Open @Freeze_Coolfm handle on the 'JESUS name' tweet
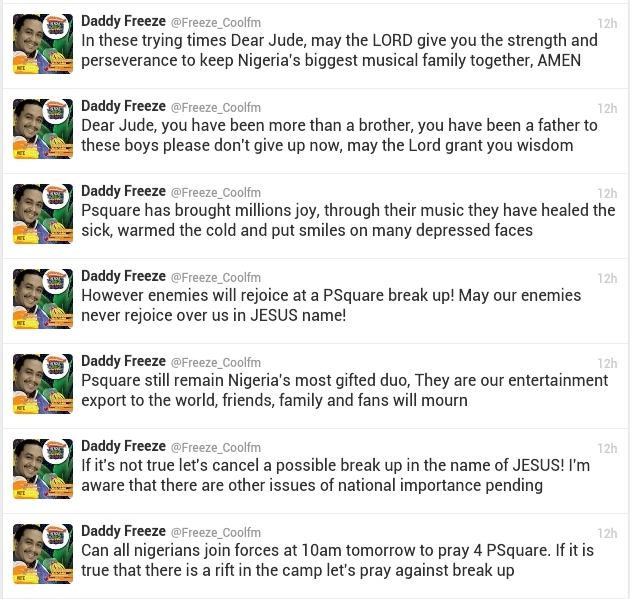 [216, 278]
